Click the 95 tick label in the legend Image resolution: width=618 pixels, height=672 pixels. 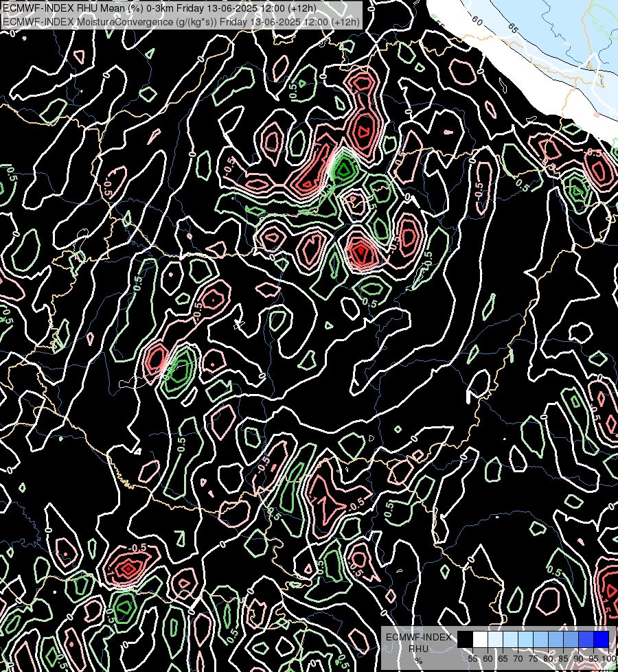tap(593, 659)
